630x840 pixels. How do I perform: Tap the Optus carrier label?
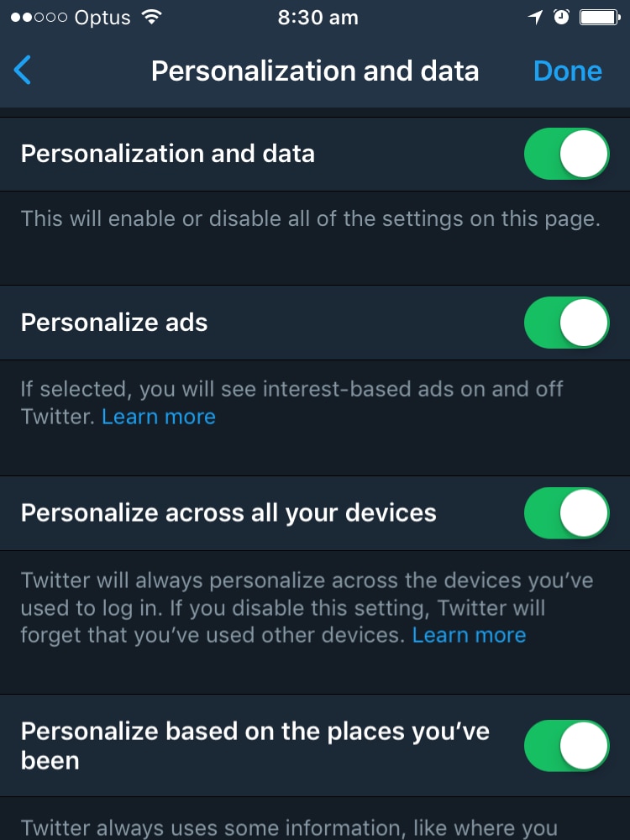[x=102, y=18]
